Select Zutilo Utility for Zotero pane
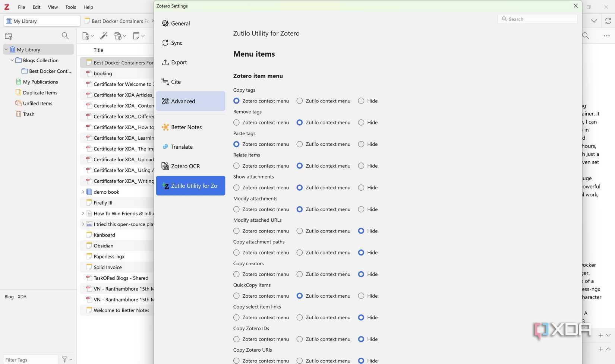The image size is (615, 364). pos(190,186)
